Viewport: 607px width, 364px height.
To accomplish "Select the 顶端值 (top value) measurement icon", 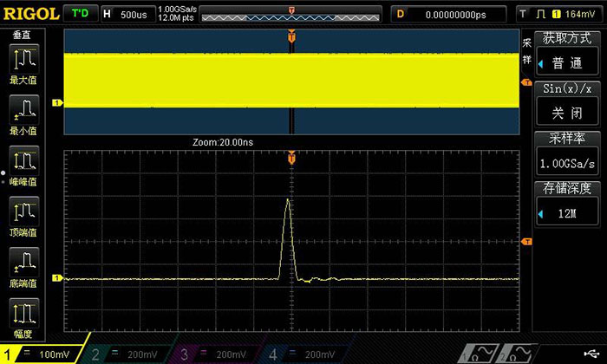I will 23,217.
